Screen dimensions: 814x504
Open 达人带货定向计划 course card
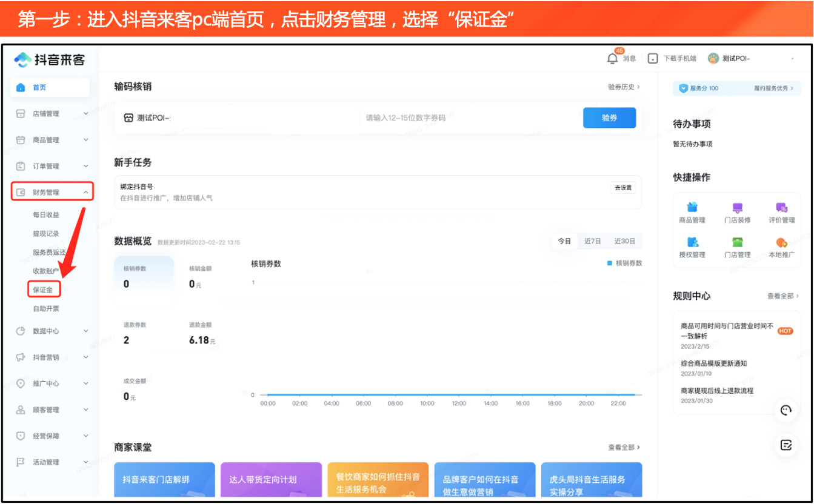271,480
